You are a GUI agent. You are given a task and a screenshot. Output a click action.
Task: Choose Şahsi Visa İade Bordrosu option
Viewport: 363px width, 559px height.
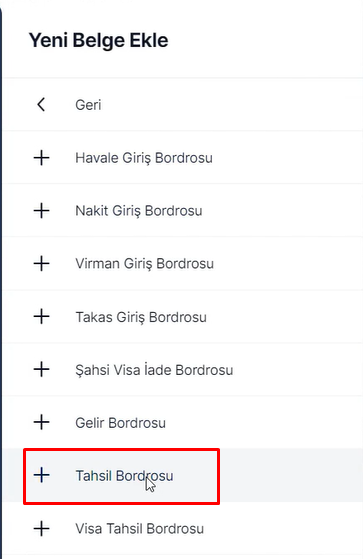[154, 370]
